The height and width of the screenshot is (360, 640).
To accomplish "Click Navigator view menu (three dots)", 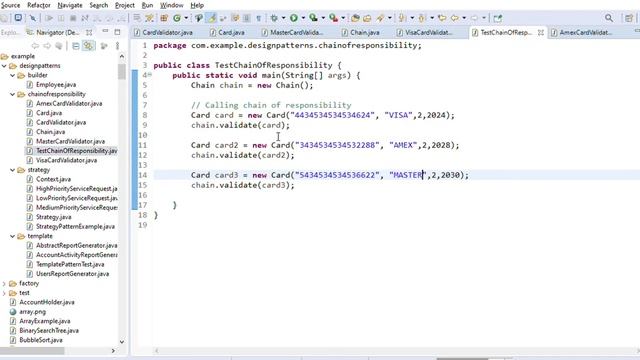I will click(x=118, y=46).
